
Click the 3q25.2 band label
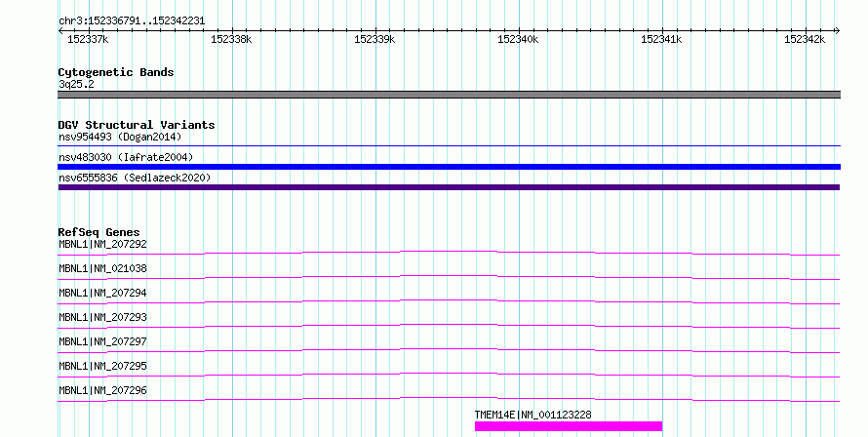tap(76, 84)
